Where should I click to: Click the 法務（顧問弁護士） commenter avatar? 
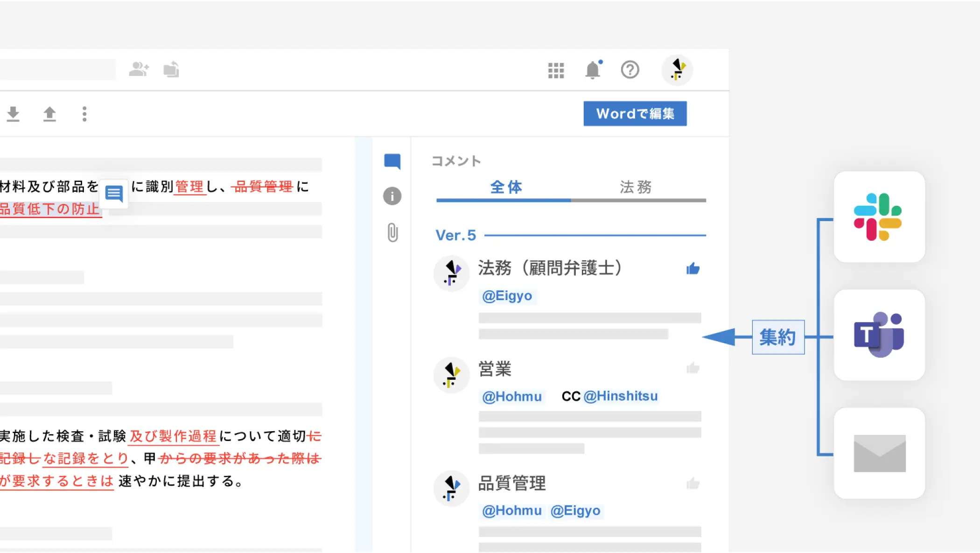point(451,273)
